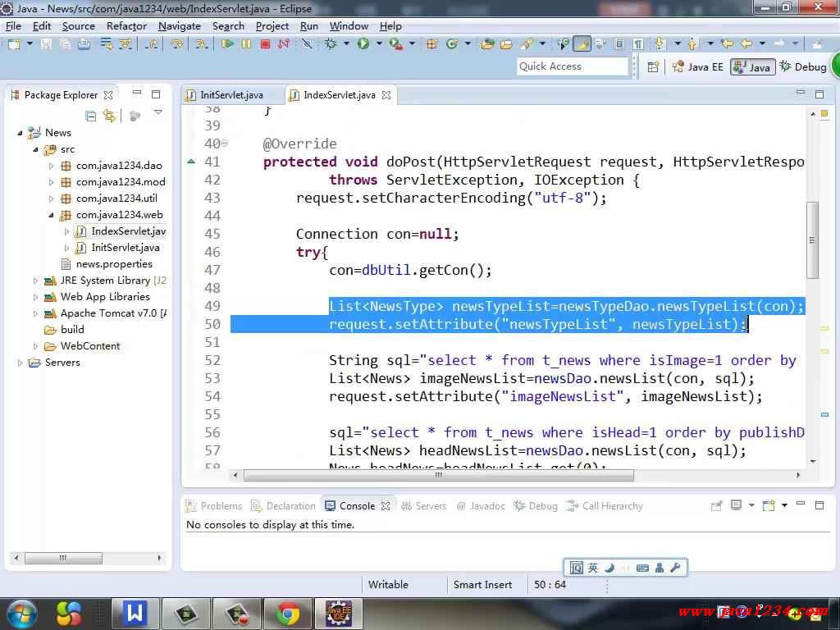This screenshot has height=630, width=840.
Task: Switch to the Java EE perspective
Action: pos(698,67)
